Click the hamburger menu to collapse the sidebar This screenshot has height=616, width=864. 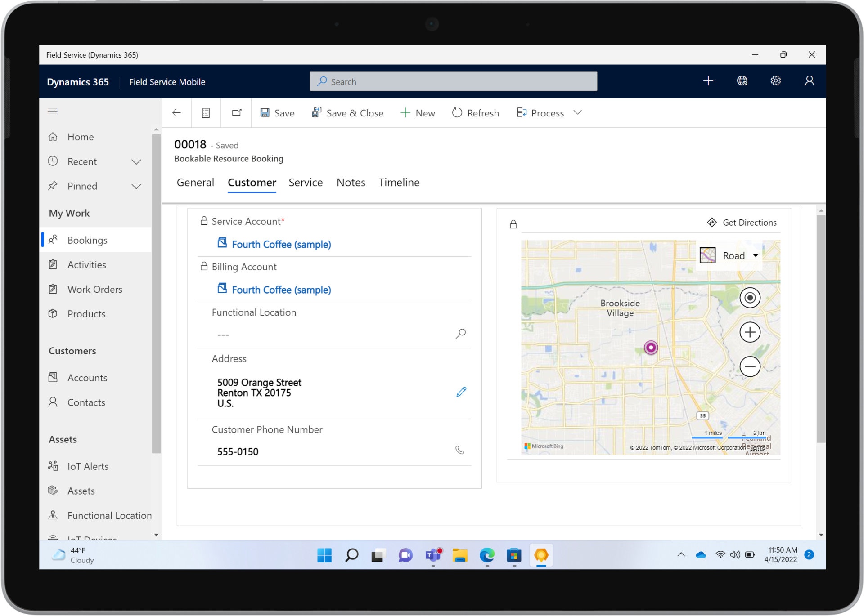[53, 111]
